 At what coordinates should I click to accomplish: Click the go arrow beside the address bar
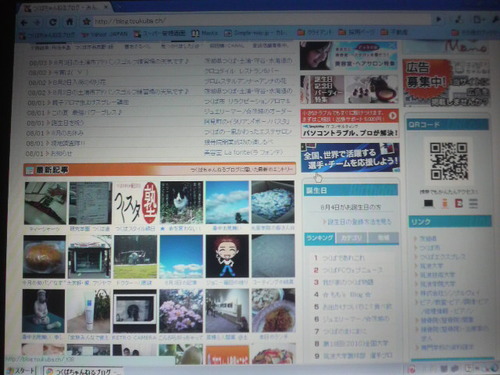(x=439, y=19)
